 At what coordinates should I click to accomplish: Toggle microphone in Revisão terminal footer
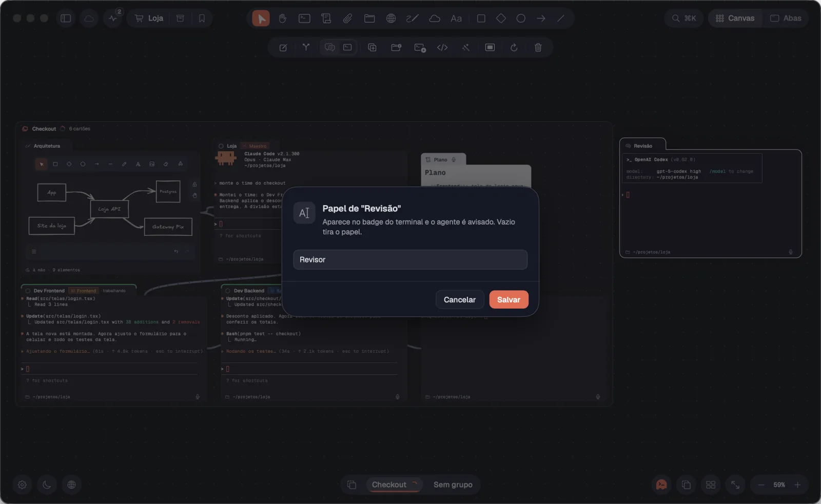791,252
